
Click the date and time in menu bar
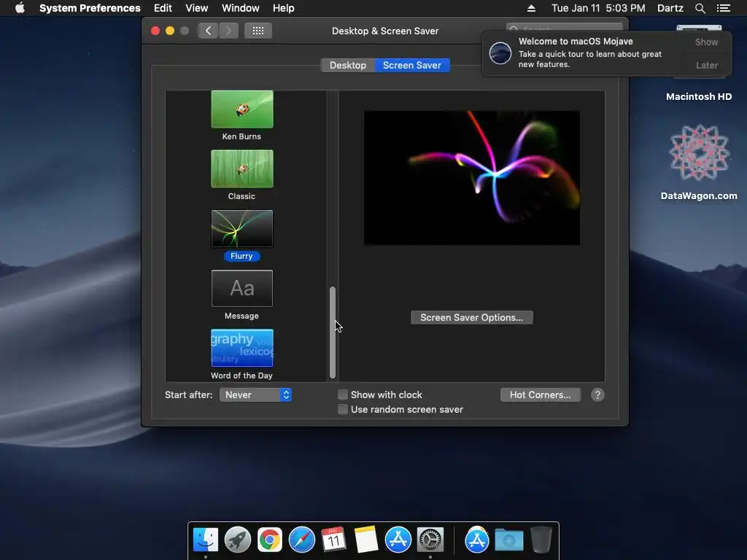tap(598, 8)
